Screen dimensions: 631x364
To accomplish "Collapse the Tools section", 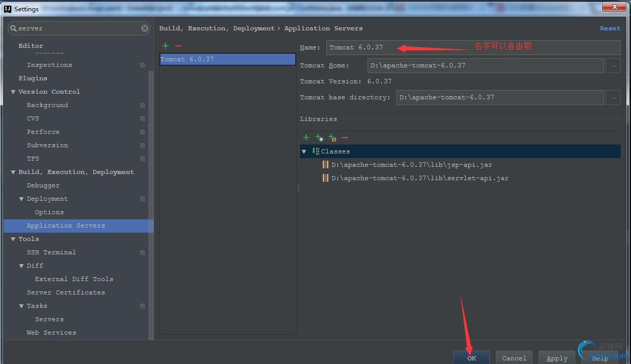I will click(x=13, y=239).
